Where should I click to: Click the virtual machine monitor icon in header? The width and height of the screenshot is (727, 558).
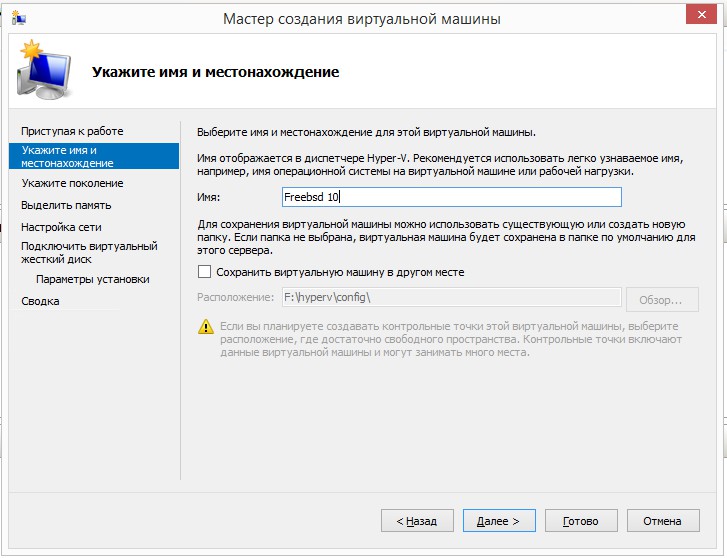tap(44, 70)
